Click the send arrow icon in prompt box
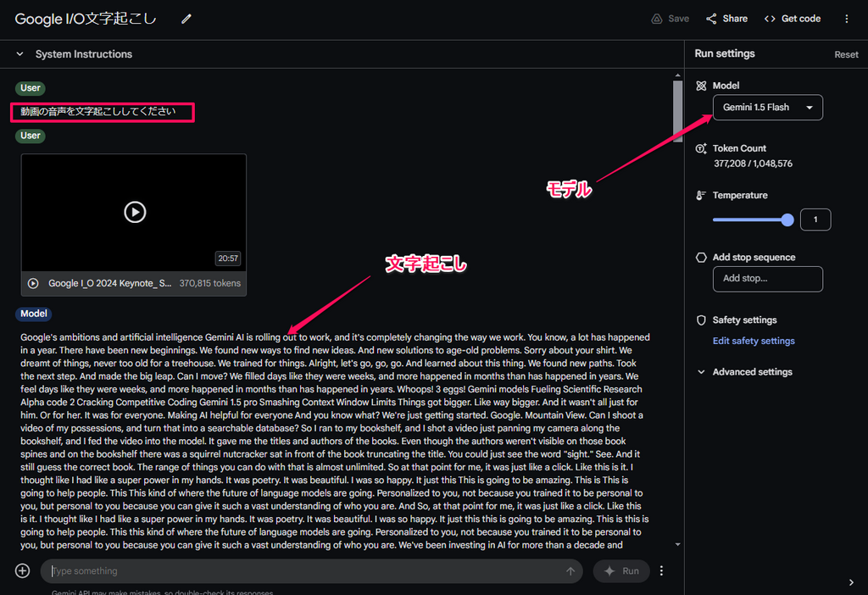The image size is (868, 595). [x=570, y=570]
